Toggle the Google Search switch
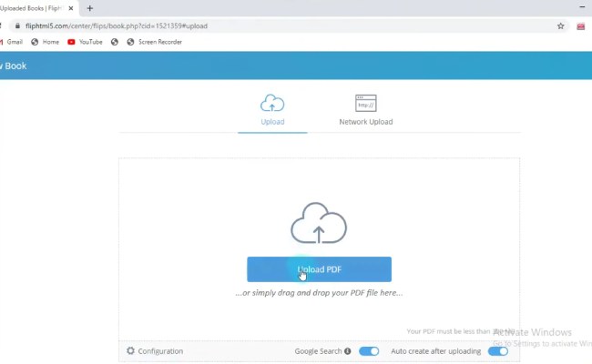This screenshot has width=592, height=364. pyautogui.click(x=369, y=351)
